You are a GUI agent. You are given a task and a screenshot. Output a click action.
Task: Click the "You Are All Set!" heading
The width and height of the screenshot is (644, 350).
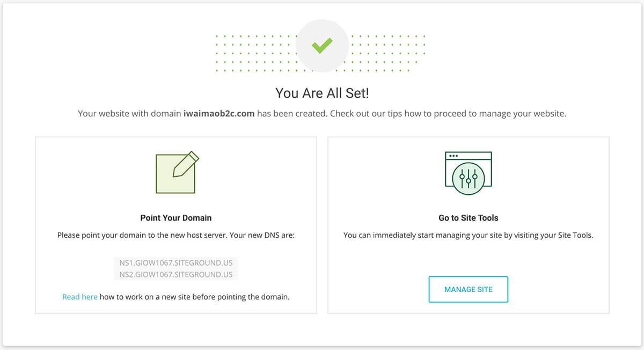click(322, 93)
